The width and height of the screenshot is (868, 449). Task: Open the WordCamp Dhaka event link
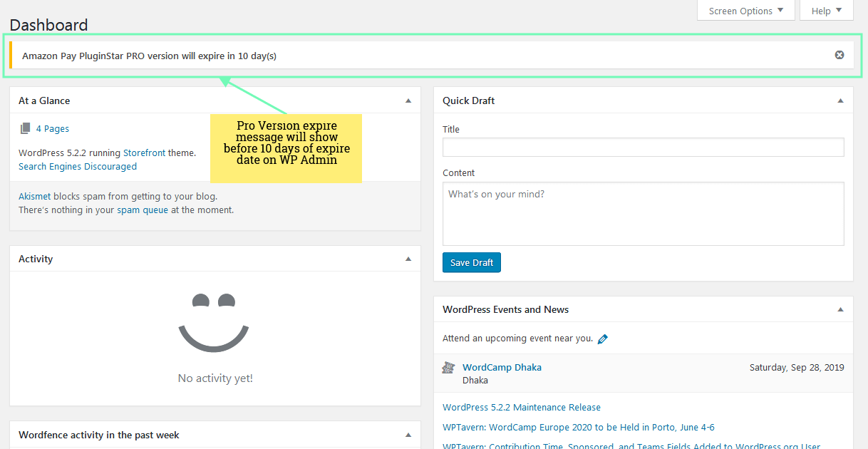tap(502, 368)
